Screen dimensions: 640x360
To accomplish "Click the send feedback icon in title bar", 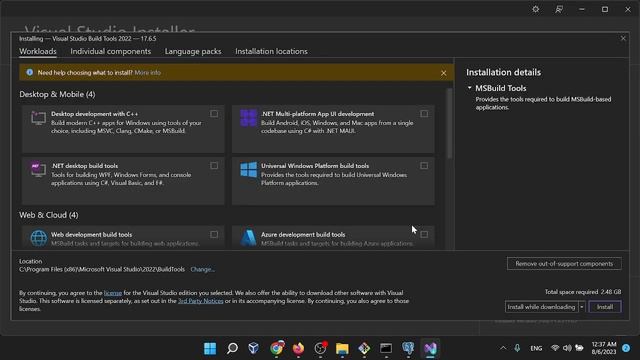I will [559, 9].
